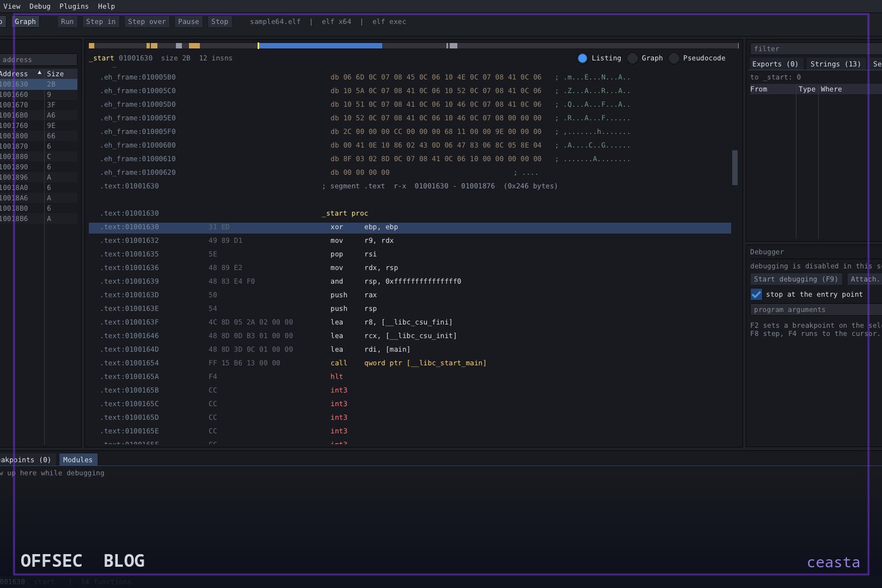Click the __libc_csu_init operand reference

tap(419, 336)
